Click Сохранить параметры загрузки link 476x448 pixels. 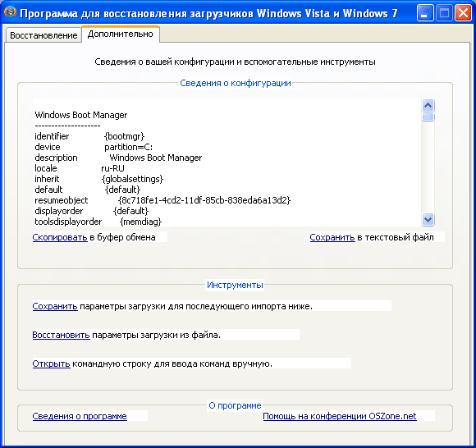tap(55, 306)
